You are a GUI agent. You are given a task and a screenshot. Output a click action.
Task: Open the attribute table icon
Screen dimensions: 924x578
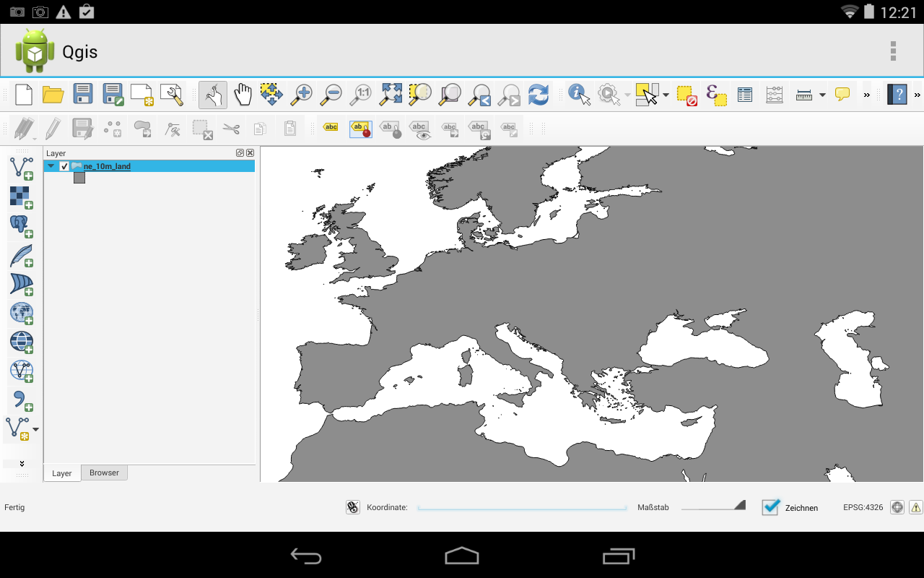coord(744,95)
